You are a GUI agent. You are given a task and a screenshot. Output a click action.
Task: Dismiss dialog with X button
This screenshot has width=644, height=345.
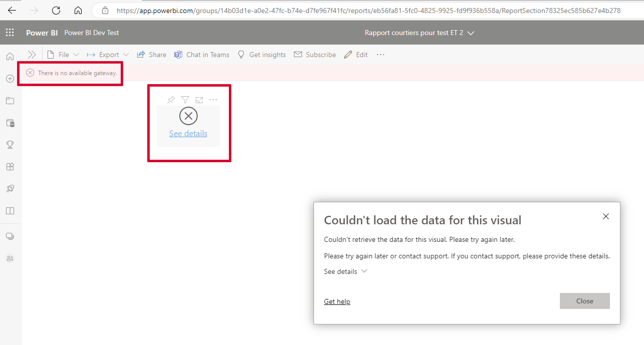click(x=606, y=216)
